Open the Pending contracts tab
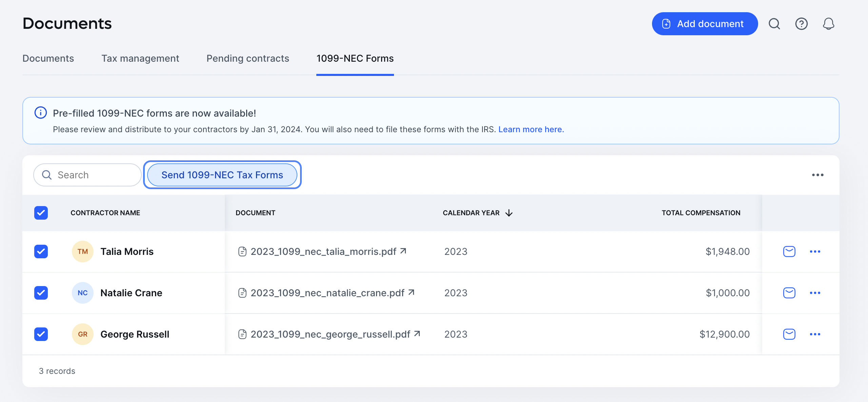Screen dimensions: 868x402 [248, 58]
